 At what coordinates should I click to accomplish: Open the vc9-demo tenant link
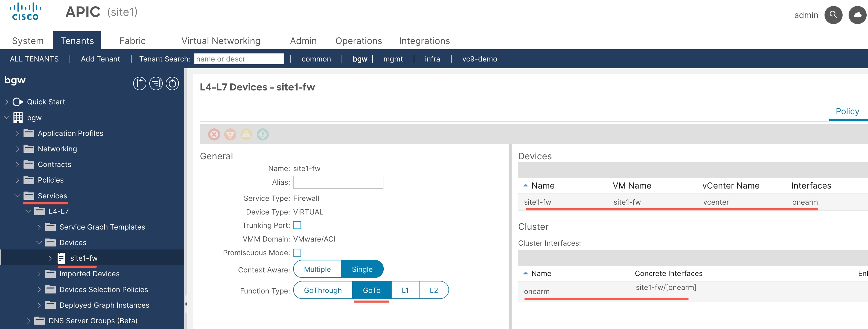(479, 59)
